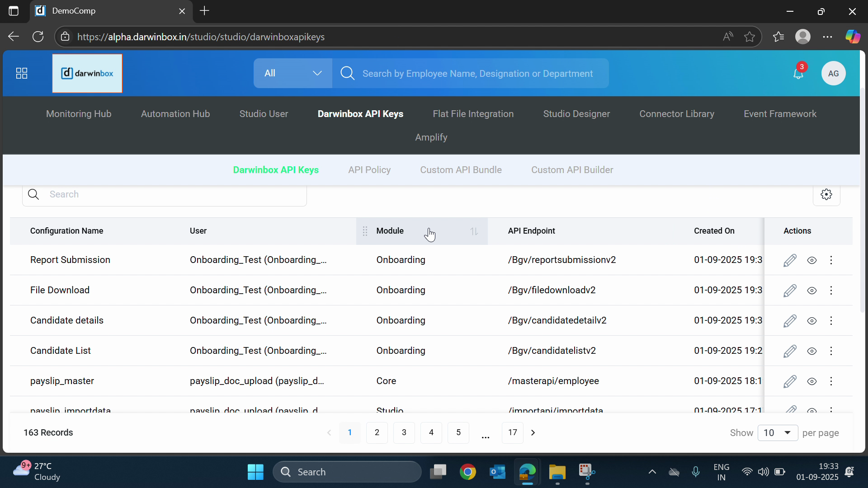View Candidate details key with eye icon
Screen dimensions: 868x488
tap(812, 321)
